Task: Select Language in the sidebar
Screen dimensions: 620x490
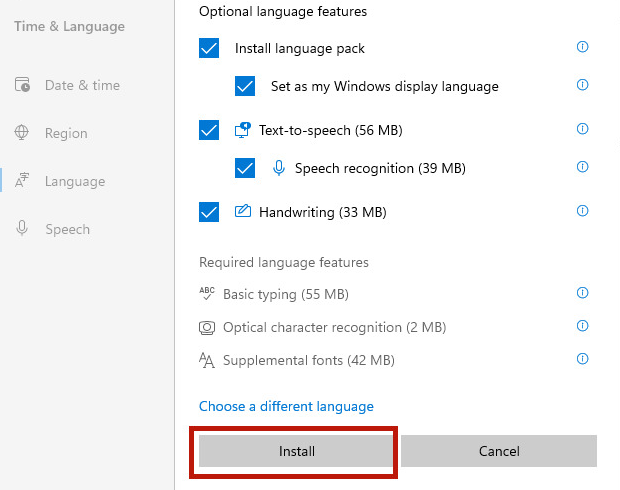Action: click(x=74, y=181)
